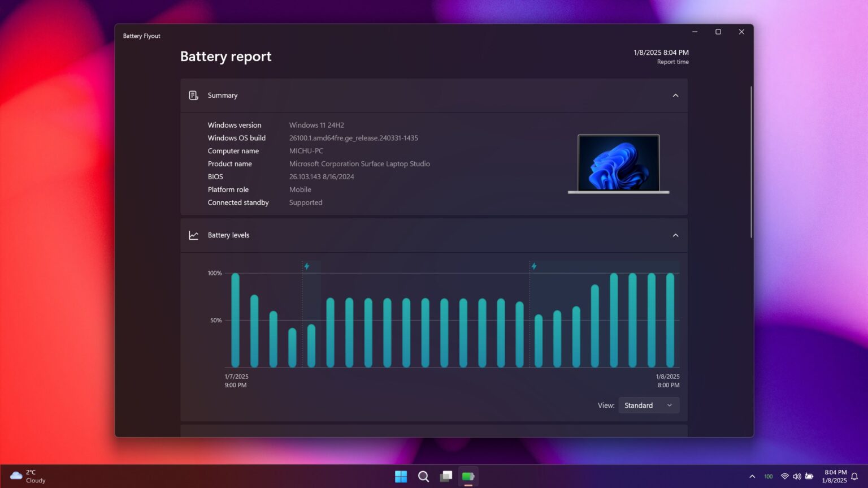Click the laptop product thumbnail image

pos(618,163)
